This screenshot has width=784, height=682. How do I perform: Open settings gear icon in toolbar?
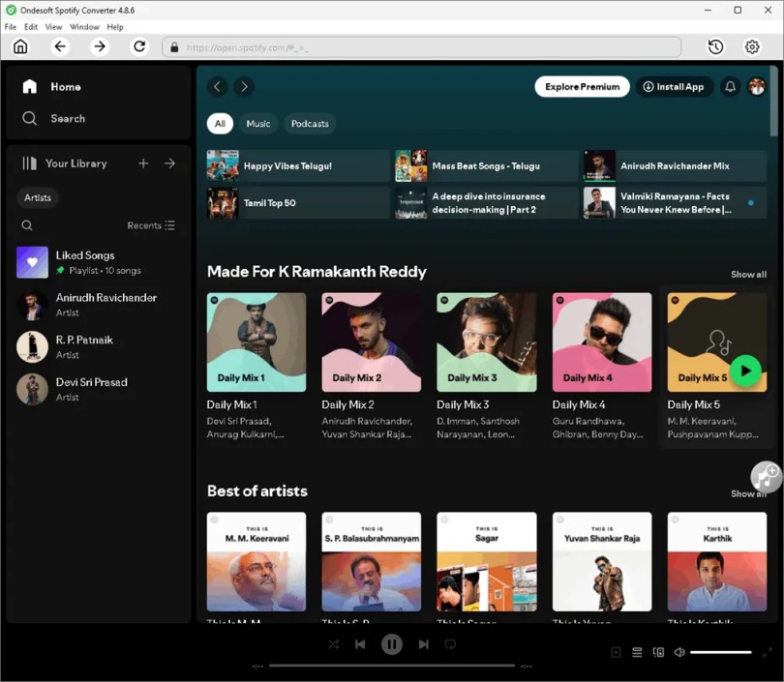(752, 47)
